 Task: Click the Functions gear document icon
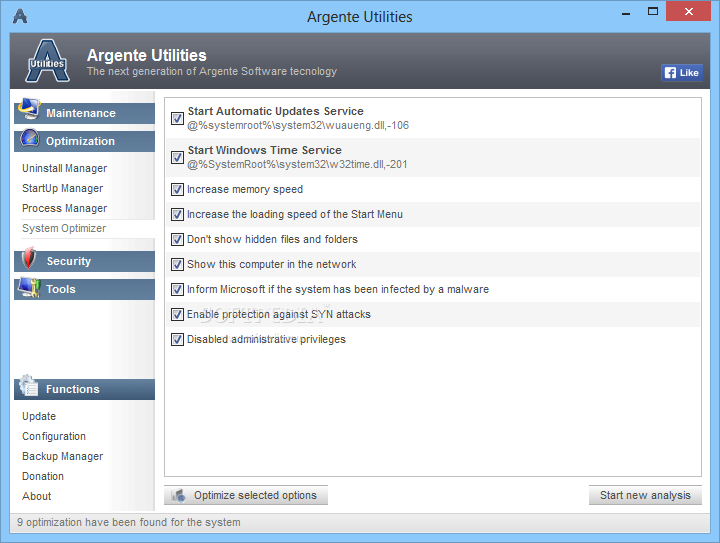coord(28,386)
